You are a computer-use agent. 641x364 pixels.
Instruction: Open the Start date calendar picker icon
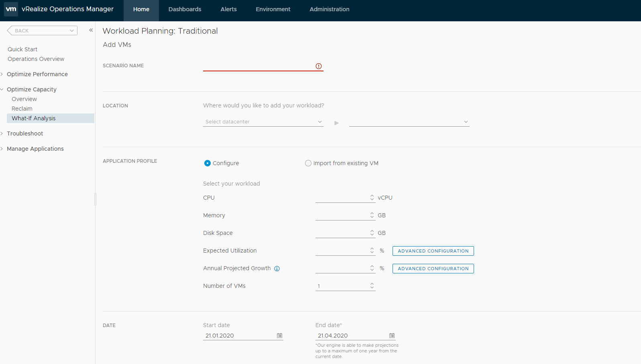point(279,336)
